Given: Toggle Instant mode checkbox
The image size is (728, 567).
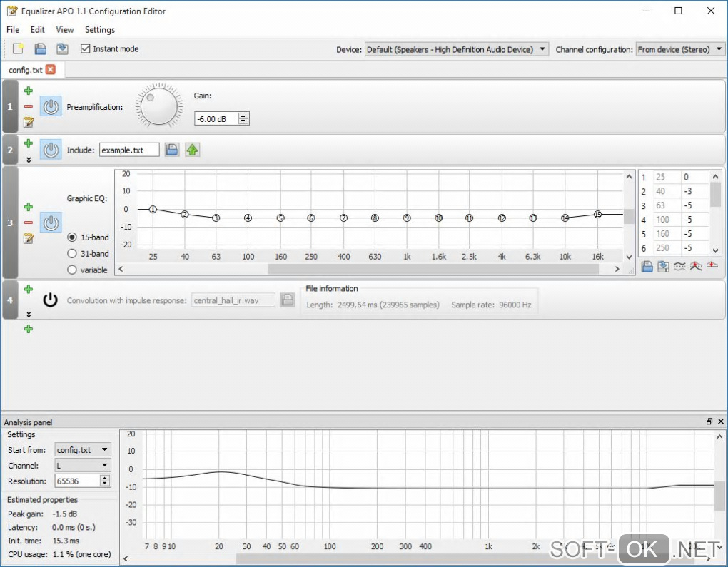Looking at the screenshot, I should tap(85, 48).
